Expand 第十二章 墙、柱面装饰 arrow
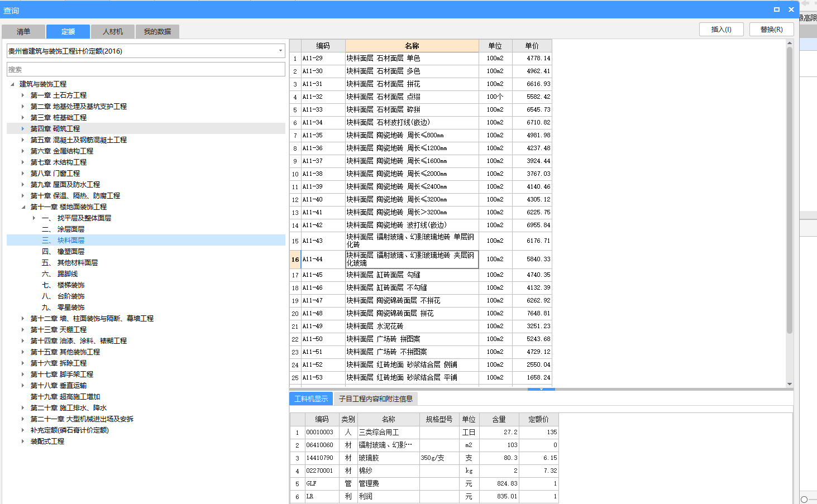 coord(23,319)
